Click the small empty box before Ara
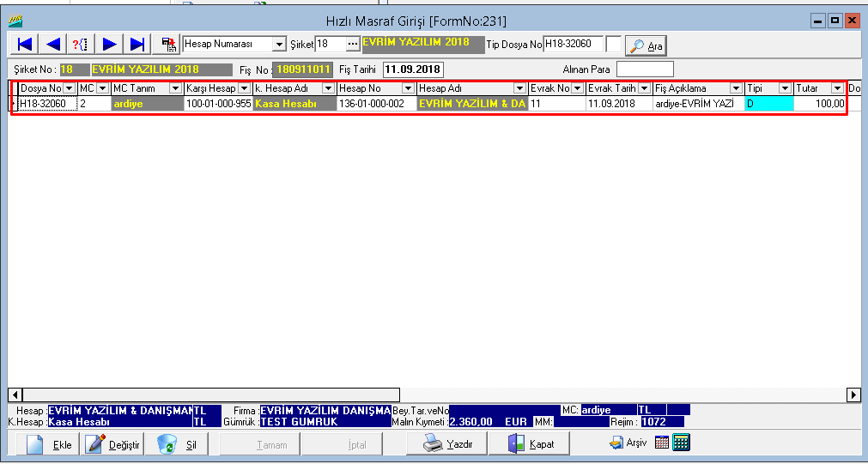This screenshot has width=868, height=464. click(x=613, y=45)
